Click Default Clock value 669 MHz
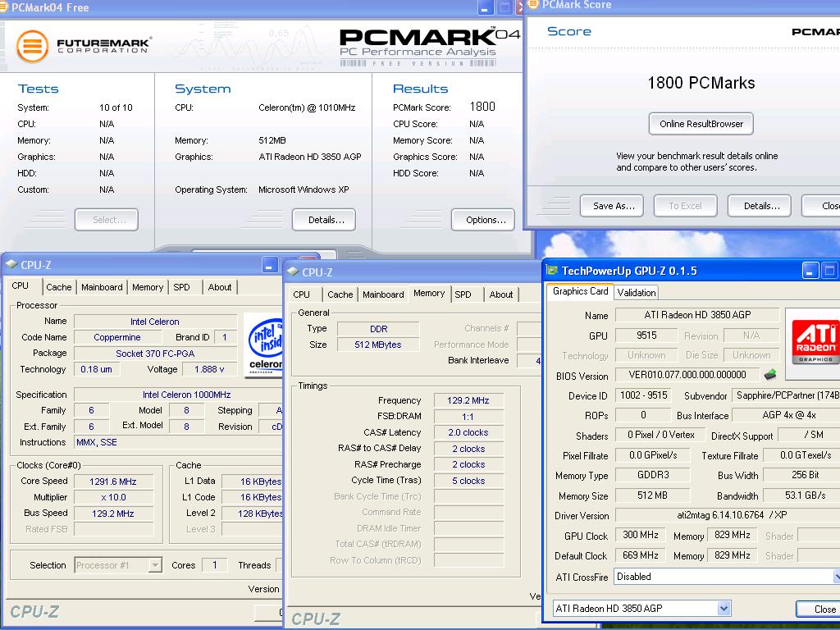The width and height of the screenshot is (840, 630). point(640,555)
